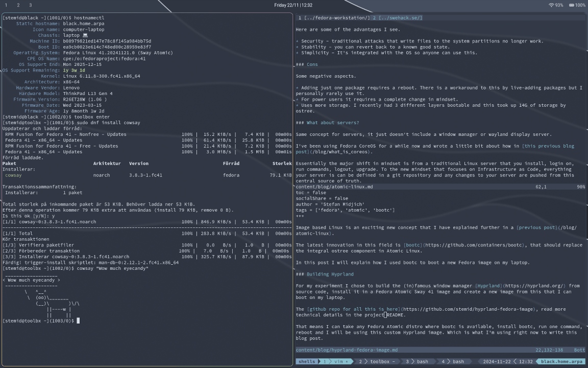588x368 pixels.
Task: Click the date and time in top bar
Action: tap(293, 5)
